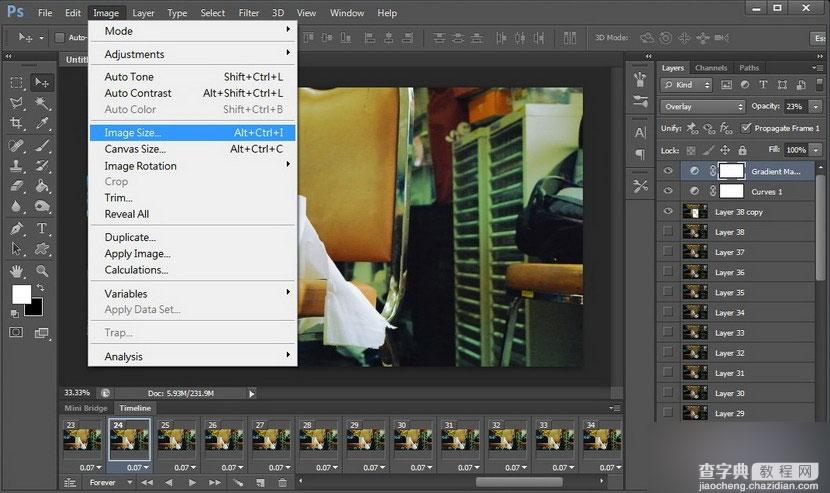Select the Pen tool
The image size is (830, 493).
click(x=16, y=228)
